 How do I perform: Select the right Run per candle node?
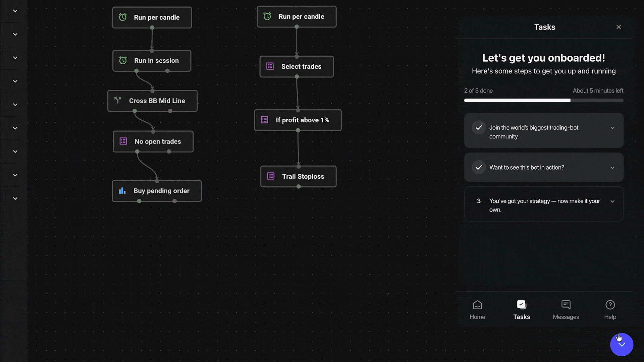(x=297, y=16)
